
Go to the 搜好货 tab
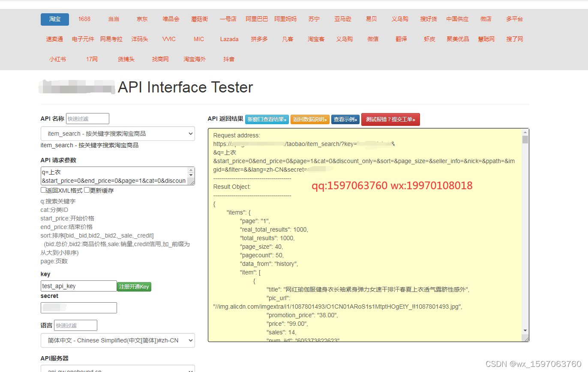pyautogui.click(x=429, y=19)
